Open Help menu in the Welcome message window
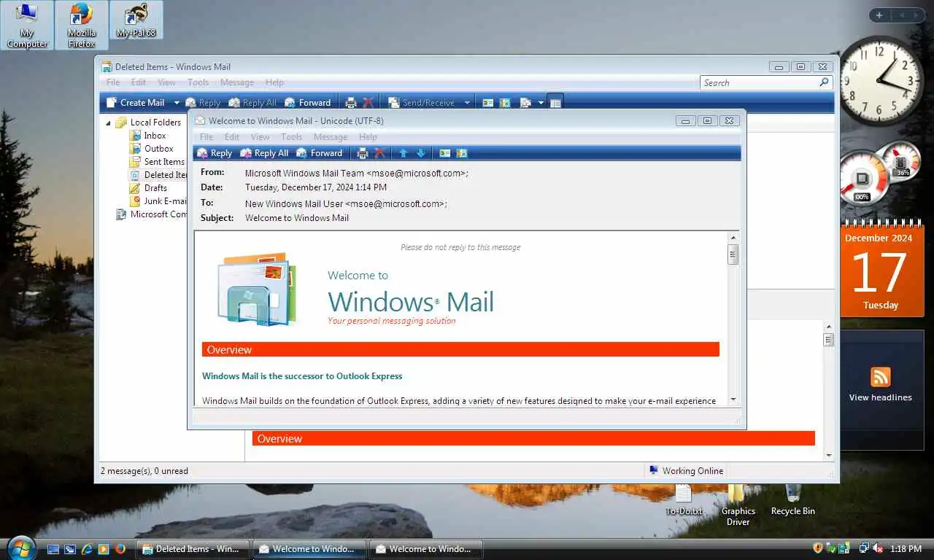The width and height of the screenshot is (934, 560). (x=368, y=137)
